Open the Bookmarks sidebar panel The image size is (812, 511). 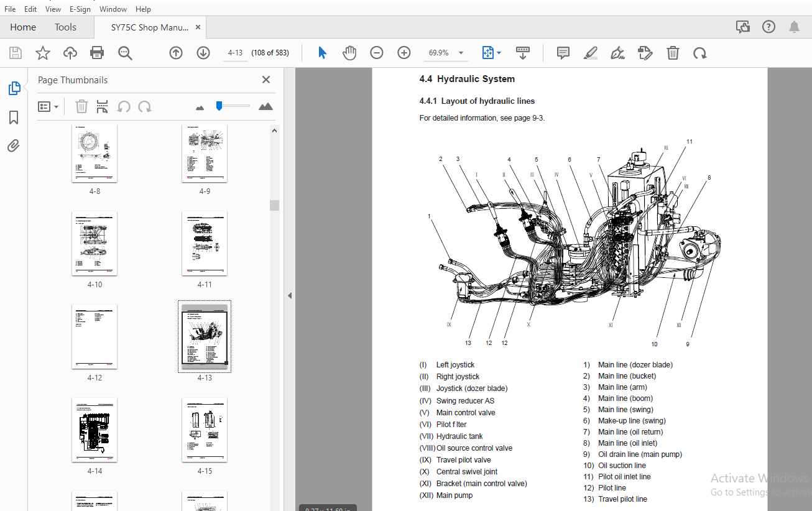point(14,117)
